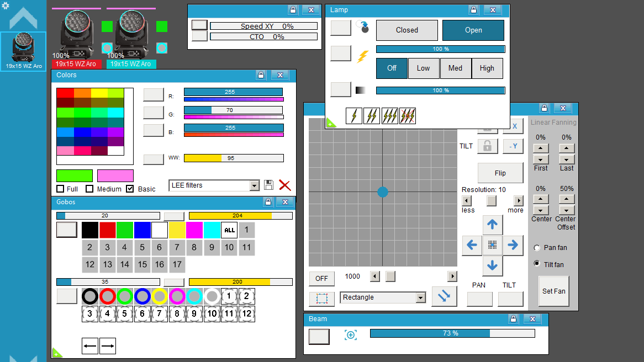Select the red-labeled 19x15 WZ Aro fixture
This screenshot has width=644, height=362.
[76, 39]
